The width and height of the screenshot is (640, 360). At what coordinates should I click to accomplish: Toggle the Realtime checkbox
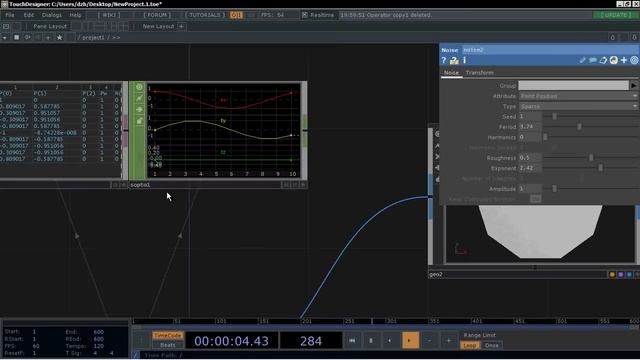304,15
